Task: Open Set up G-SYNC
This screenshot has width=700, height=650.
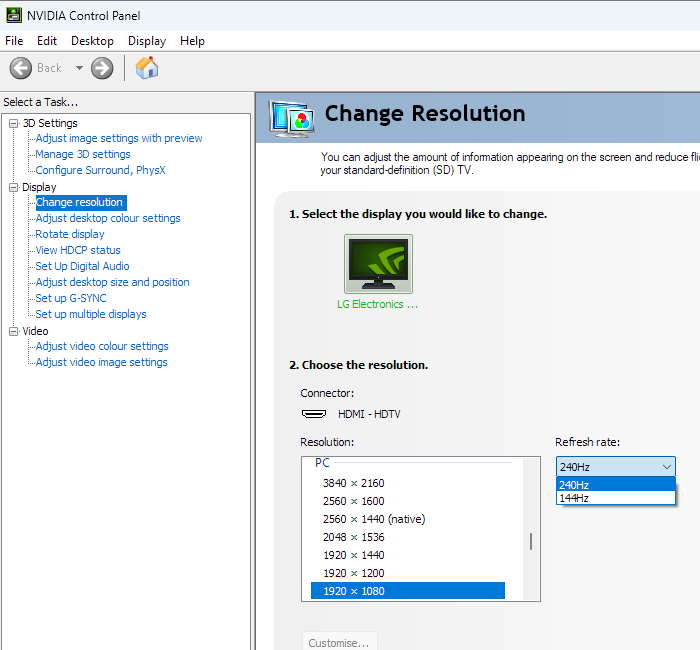Action: tap(71, 298)
